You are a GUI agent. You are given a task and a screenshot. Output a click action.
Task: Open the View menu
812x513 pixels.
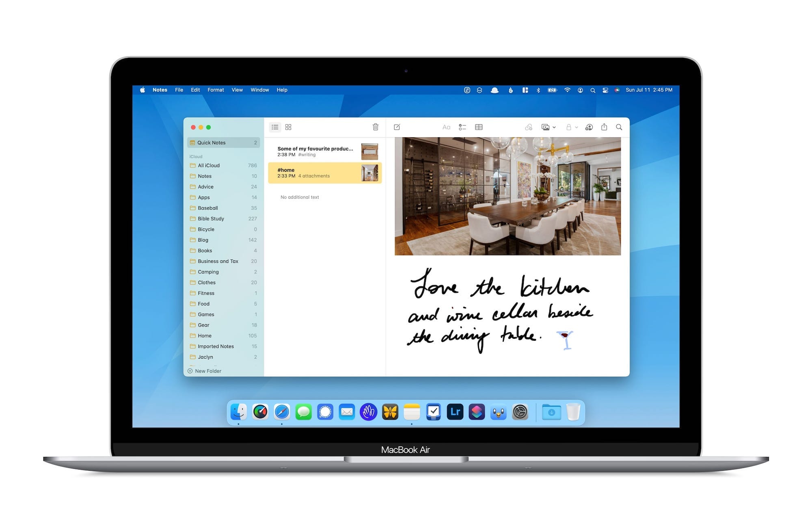point(236,90)
